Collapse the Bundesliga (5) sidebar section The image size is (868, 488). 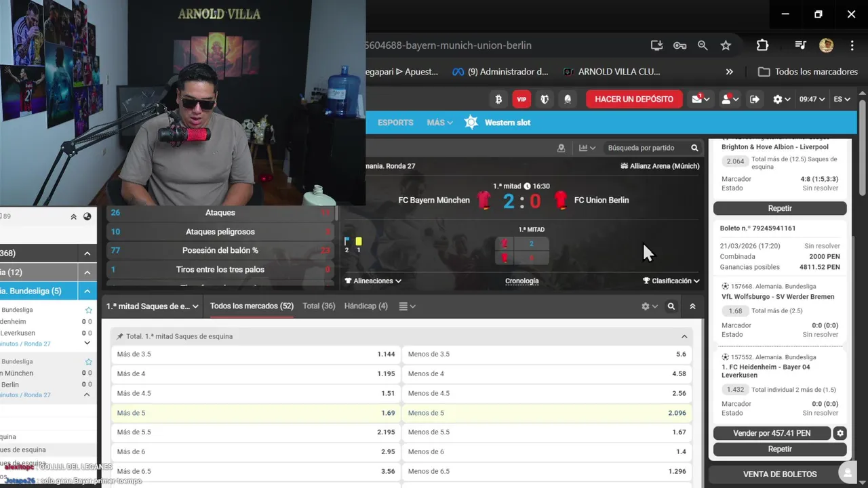coord(87,291)
